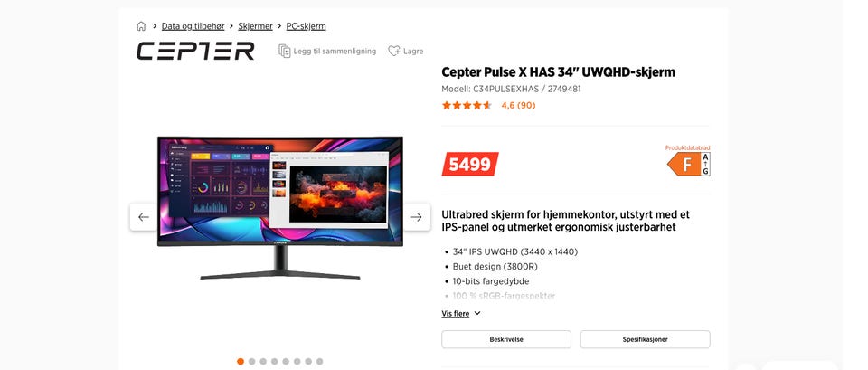
Task: Select the last carousel dot
Action: tap(319, 361)
